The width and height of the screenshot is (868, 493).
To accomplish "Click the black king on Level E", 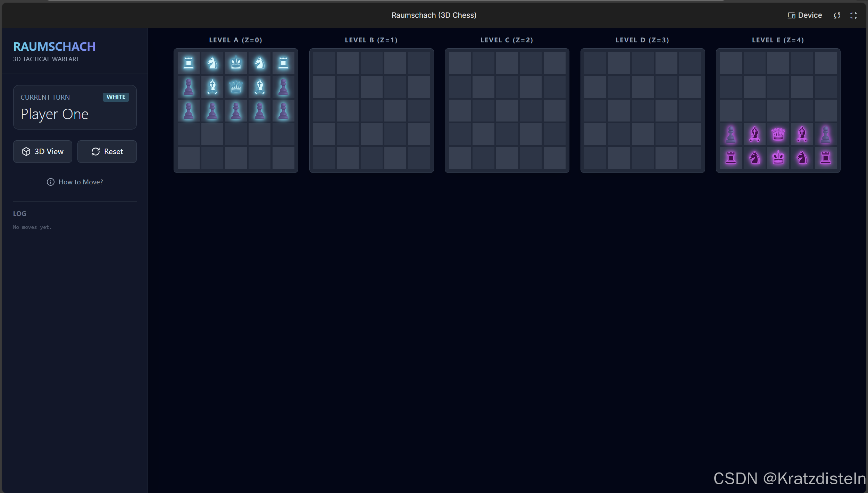I will [778, 158].
